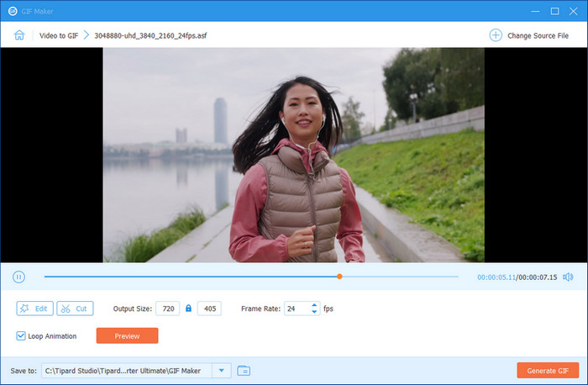
Task: Increase the frame rate with up arrow
Action: [315, 305]
